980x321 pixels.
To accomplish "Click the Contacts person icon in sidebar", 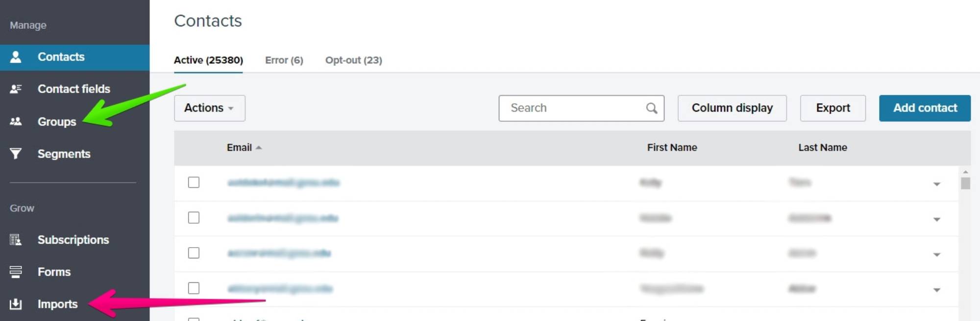I will (16, 57).
